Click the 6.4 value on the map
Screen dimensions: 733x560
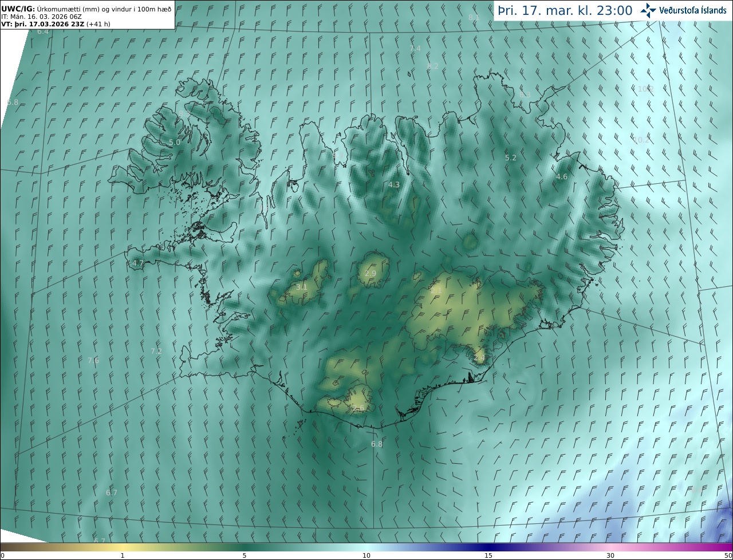(43, 31)
